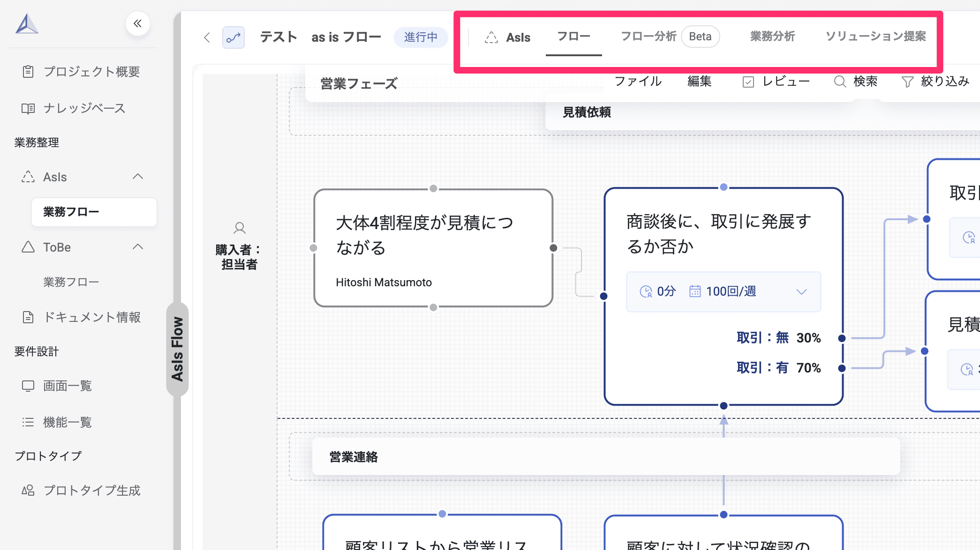Open the ファイル menu

(638, 82)
